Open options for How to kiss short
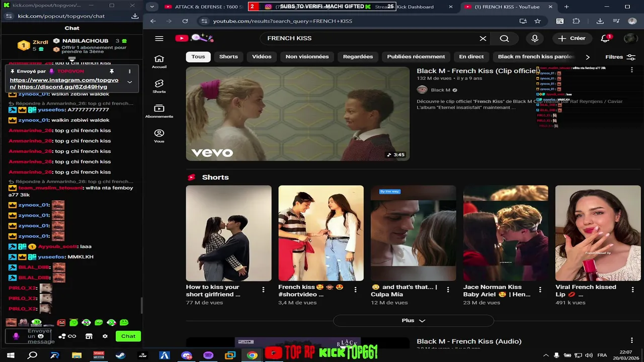The width and height of the screenshot is (644, 362). point(263,290)
